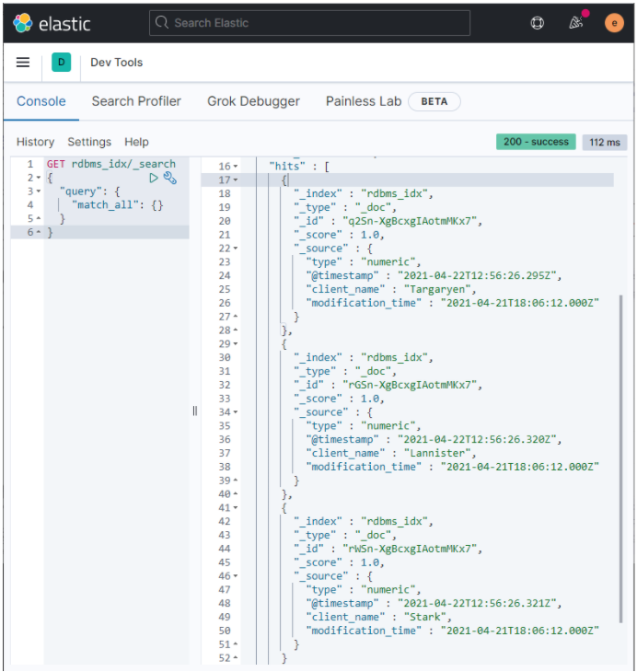
Task: Open the newsfeed celebration icon
Action: [576, 23]
